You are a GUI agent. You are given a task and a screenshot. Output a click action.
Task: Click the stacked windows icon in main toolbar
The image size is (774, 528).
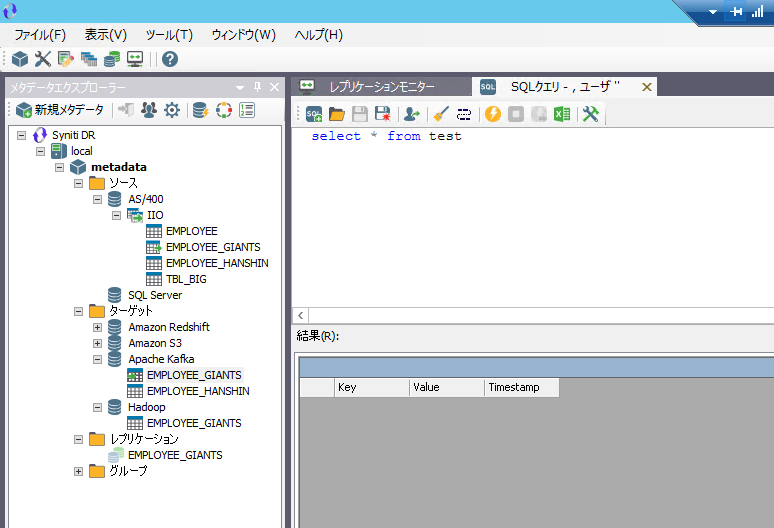pos(89,59)
